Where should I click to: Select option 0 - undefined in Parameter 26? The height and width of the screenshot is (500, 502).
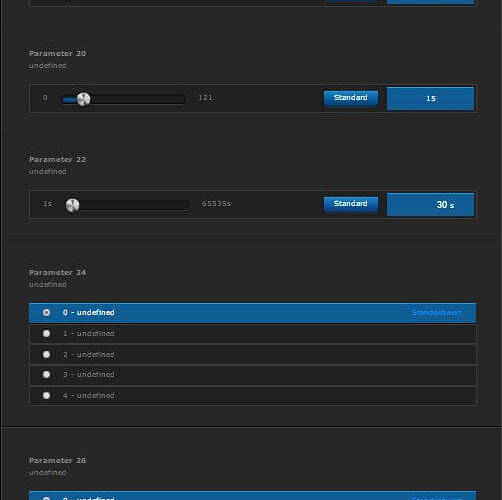(252, 496)
